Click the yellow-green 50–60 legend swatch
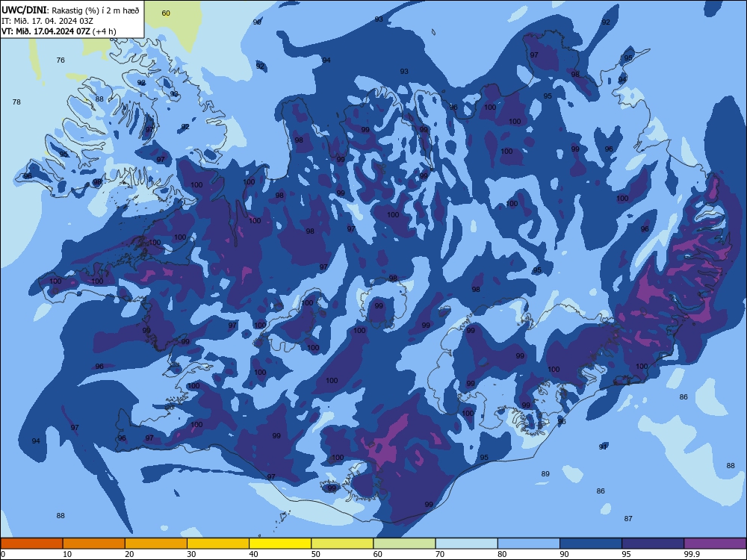 click(x=343, y=544)
